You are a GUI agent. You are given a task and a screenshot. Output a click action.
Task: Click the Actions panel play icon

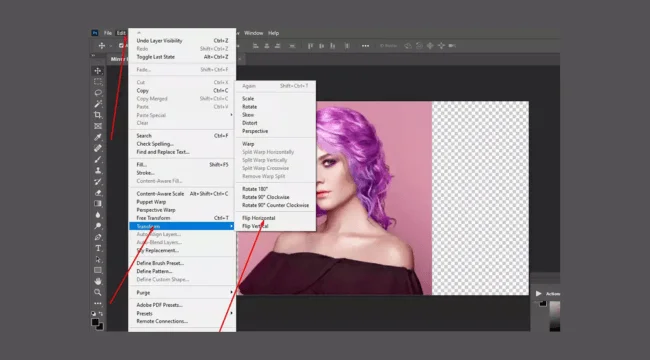[538, 294]
